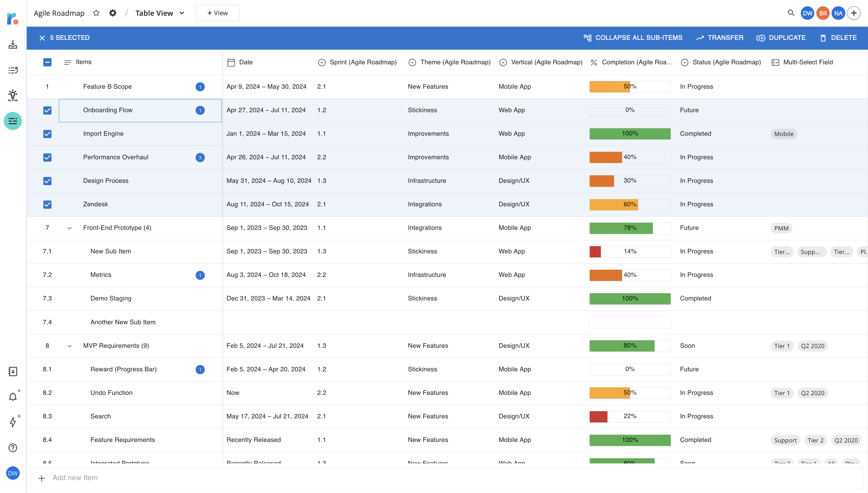868x493 pixels.
Task: Open comment badge on Reward (Progress Bar)
Action: click(200, 369)
